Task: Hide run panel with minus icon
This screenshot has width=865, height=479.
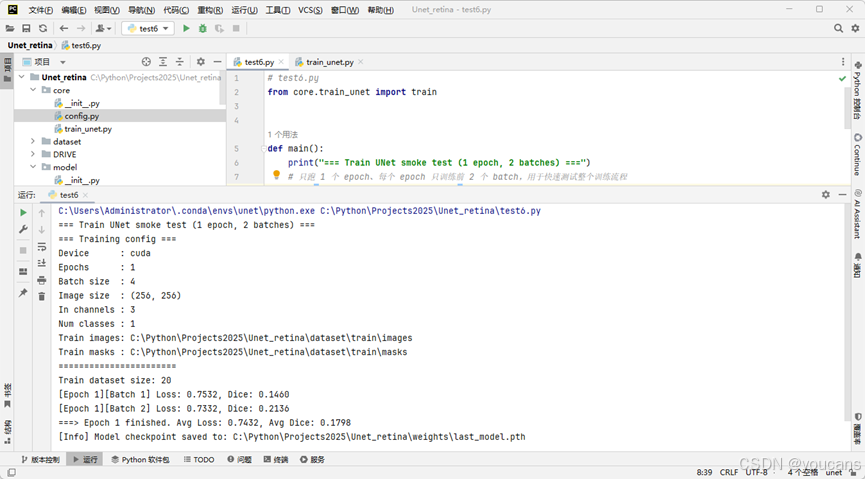Action: pyautogui.click(x=842, y=194)
